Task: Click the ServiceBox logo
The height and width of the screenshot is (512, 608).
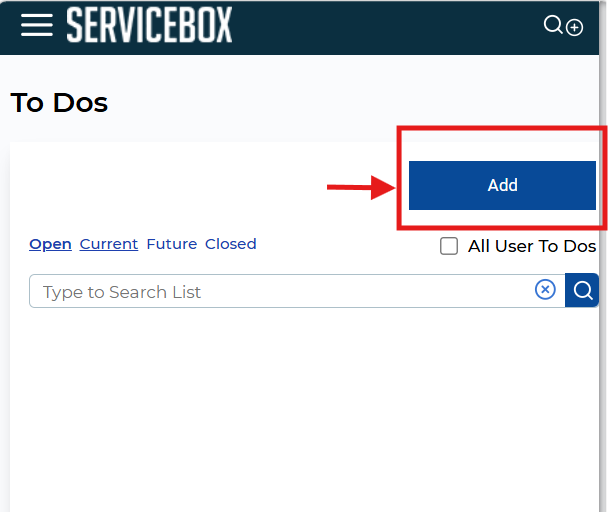Action: tap(149, 25)
